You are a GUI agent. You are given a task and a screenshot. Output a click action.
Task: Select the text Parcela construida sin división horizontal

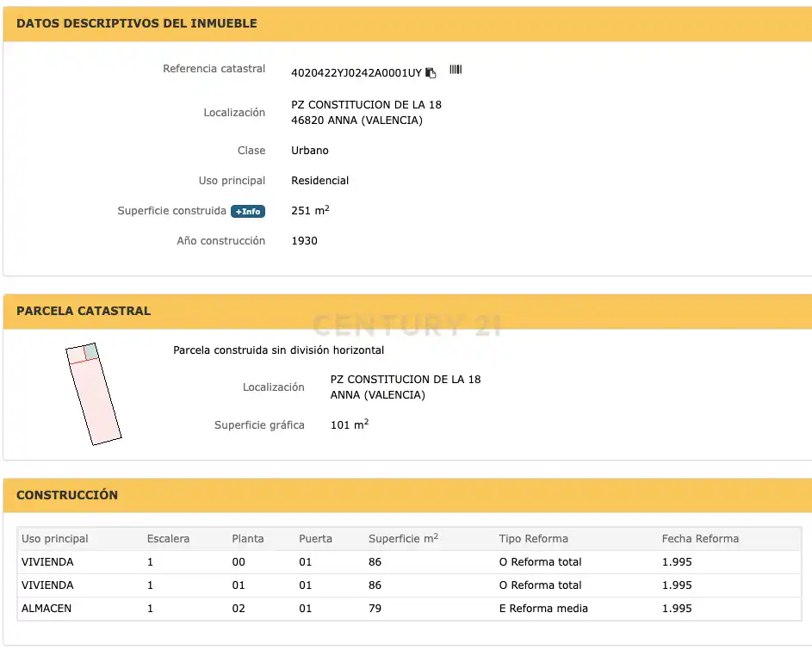pos(279,350)
